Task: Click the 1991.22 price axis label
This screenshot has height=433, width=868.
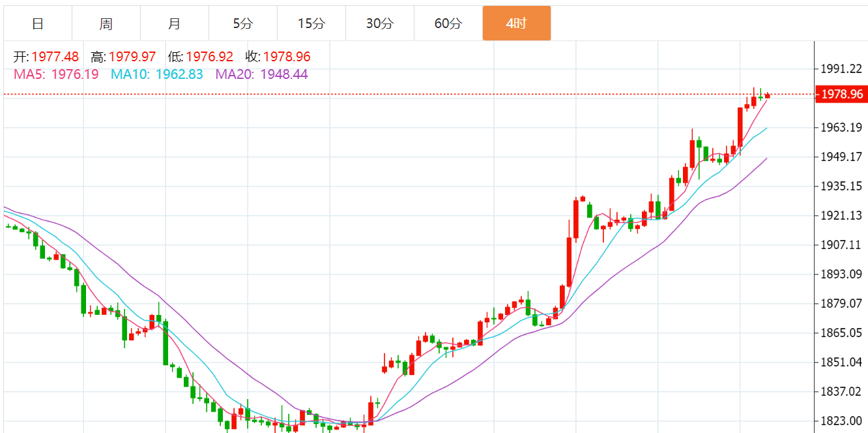Action: pyautogui.click(x=841, y=68)
